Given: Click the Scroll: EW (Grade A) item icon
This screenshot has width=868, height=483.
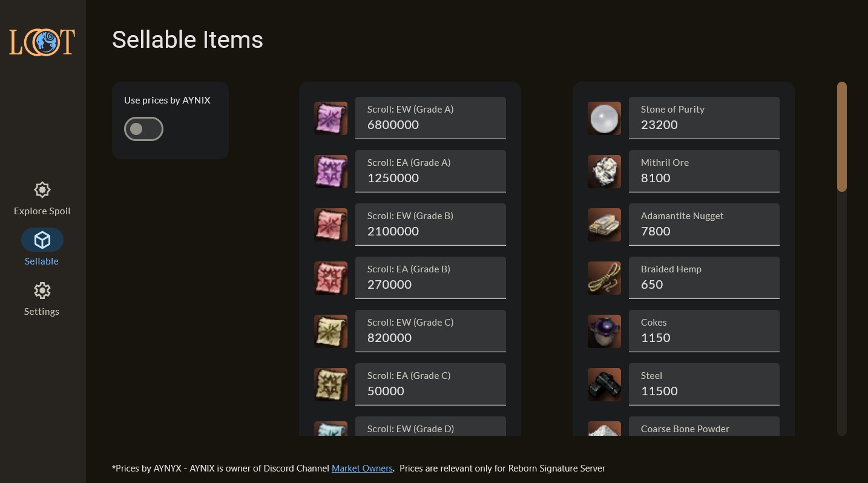Looking at the screenshot, I should coord(330,118).
